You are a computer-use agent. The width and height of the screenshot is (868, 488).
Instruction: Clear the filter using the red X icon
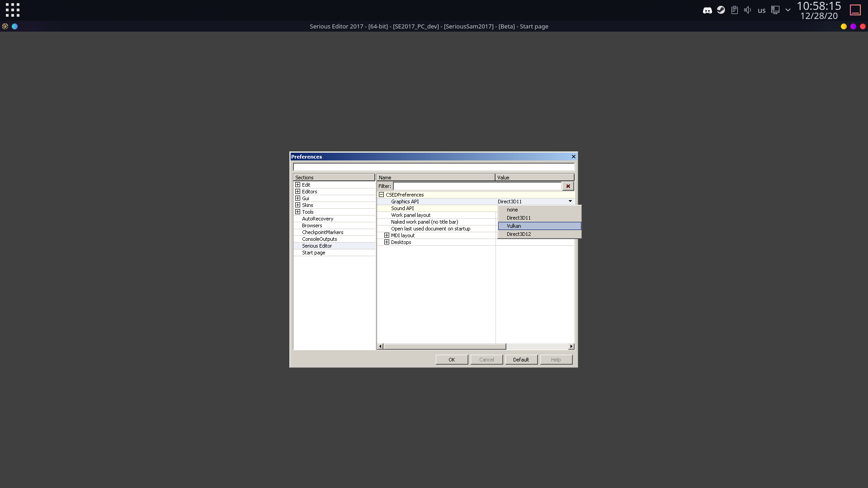568,186
